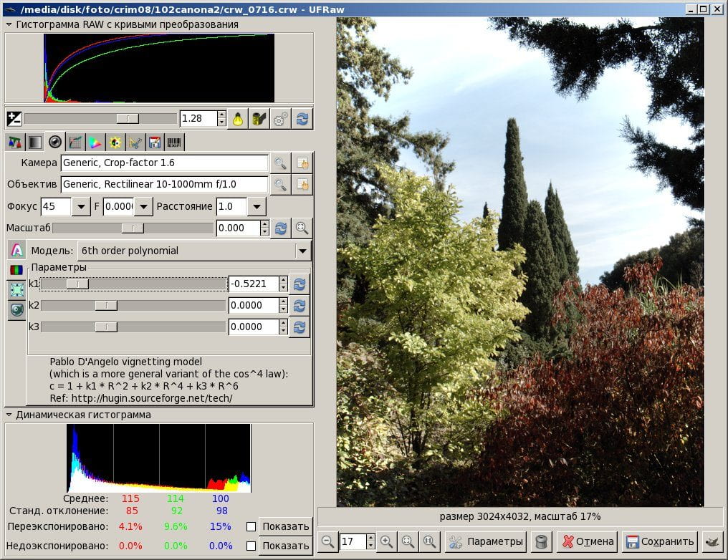728x560 pixels.
Task: Reset k1 parameter with refresh icon
Action: click(300, 284)
